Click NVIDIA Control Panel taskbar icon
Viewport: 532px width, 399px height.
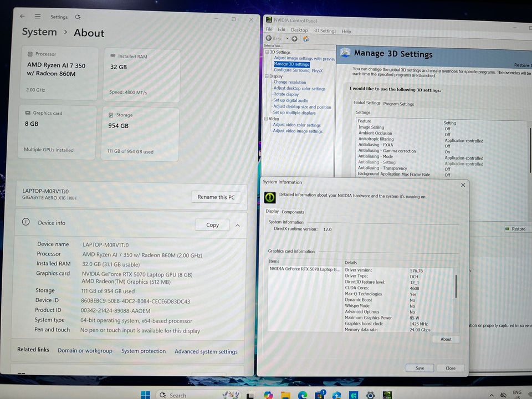[387, 395]
